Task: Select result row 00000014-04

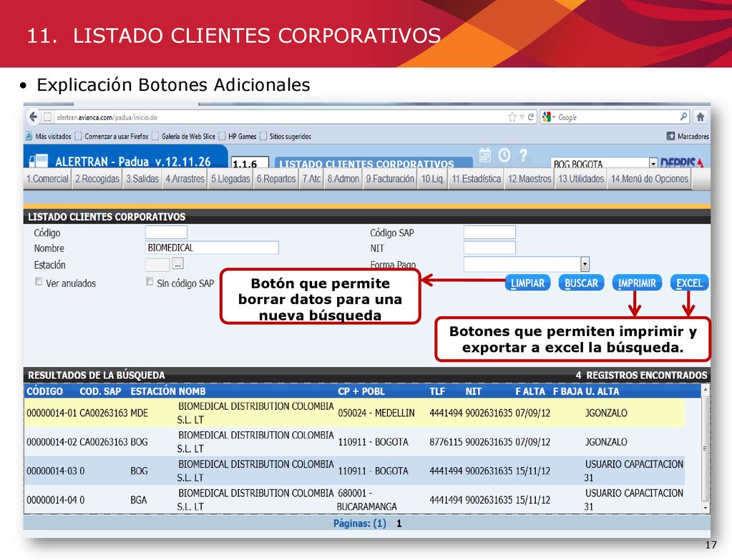Action: click(x=354, y=499)
